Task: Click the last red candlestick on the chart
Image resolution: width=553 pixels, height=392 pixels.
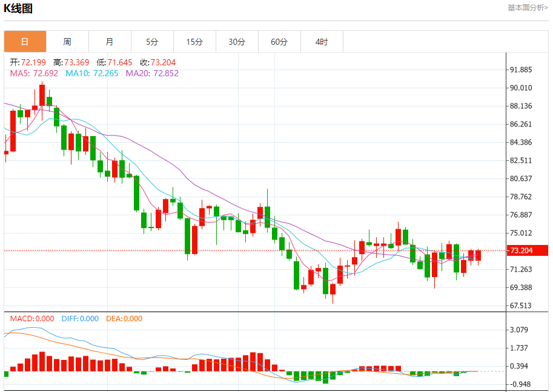Action: coord(478,255)
